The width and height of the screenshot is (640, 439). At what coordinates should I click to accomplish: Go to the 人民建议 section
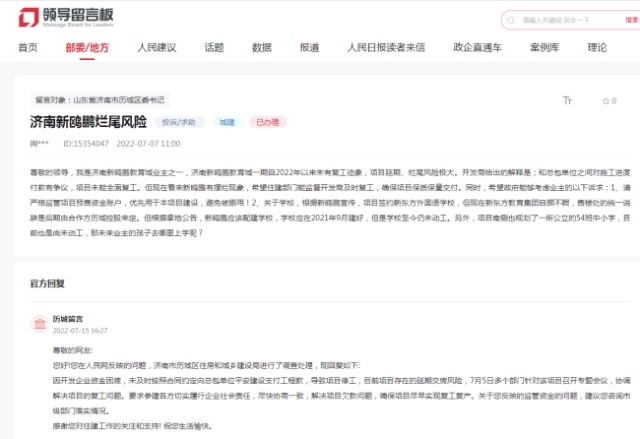pyautogui.click(x=156, y=47)
